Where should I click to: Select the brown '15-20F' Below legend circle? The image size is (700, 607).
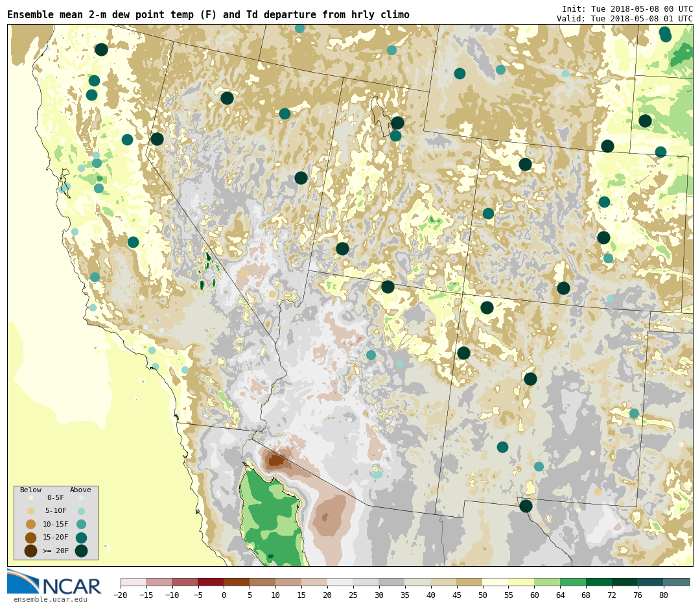(30, 538)
